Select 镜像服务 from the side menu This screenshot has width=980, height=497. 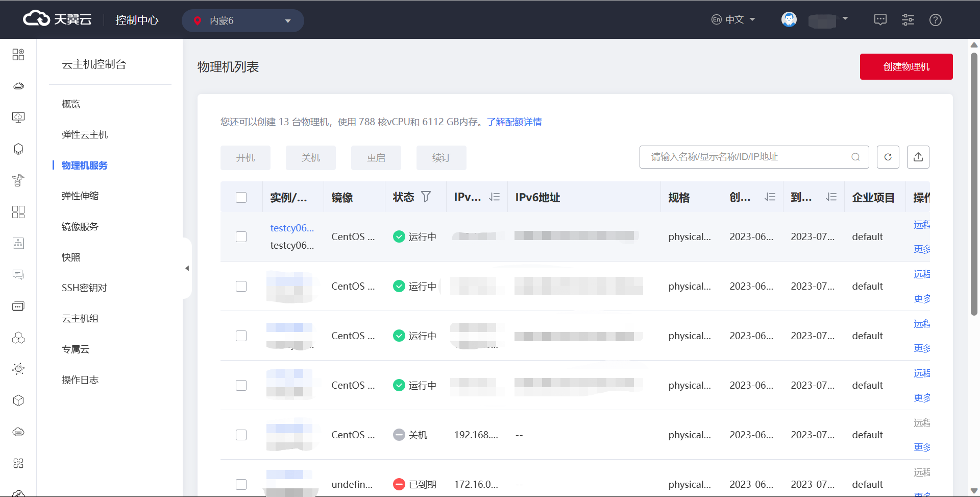click(x=80, y=227)
